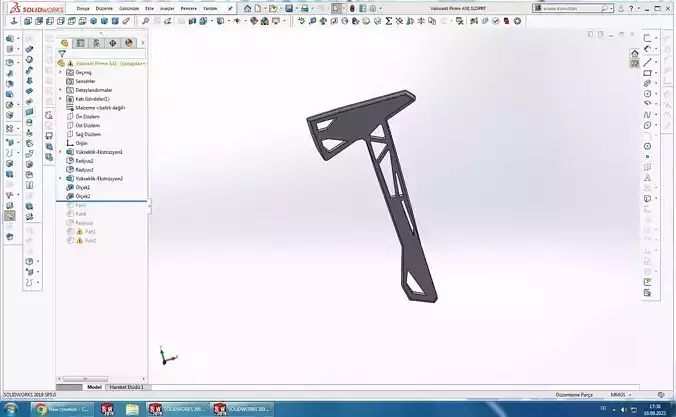Screen dimensions: 676x417
Task: Click the Open document folder icon
Action: click(x=272, y=8)
